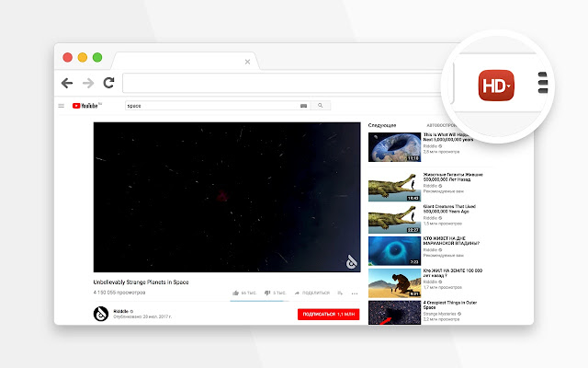Open 'This Is What Will Happen' video title
Image resolution: width=588 pixels, height=368 pixels.
pyautogui.click(x=448, y=137)
